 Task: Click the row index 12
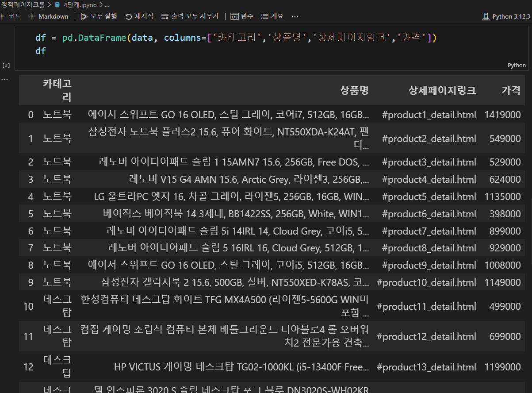[28, 367]
